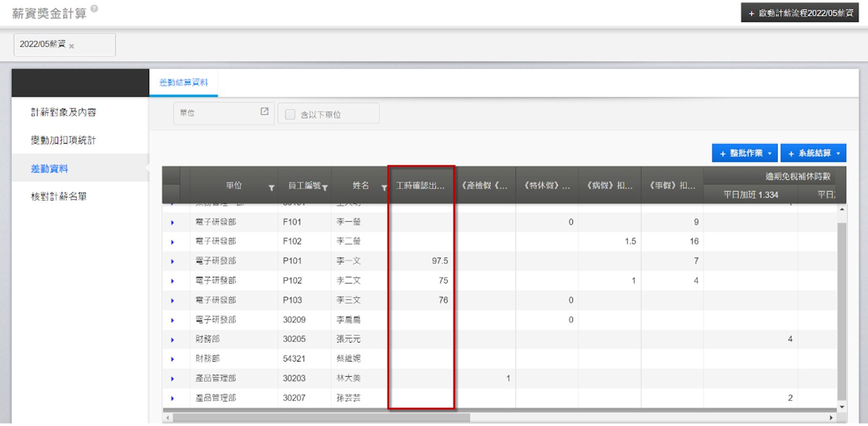Open the 整批作業 dropdown
The height and width of the screenshot is (426, 868).
coord(744,153)
